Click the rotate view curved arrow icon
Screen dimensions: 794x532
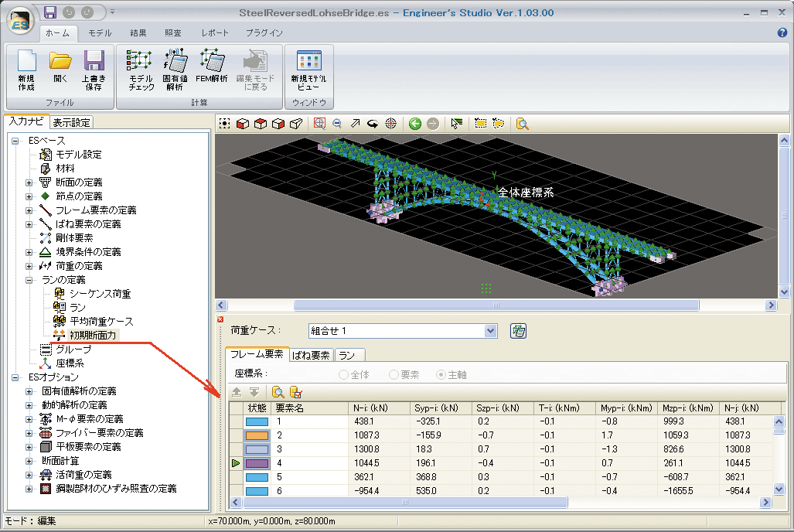[373, 124]
